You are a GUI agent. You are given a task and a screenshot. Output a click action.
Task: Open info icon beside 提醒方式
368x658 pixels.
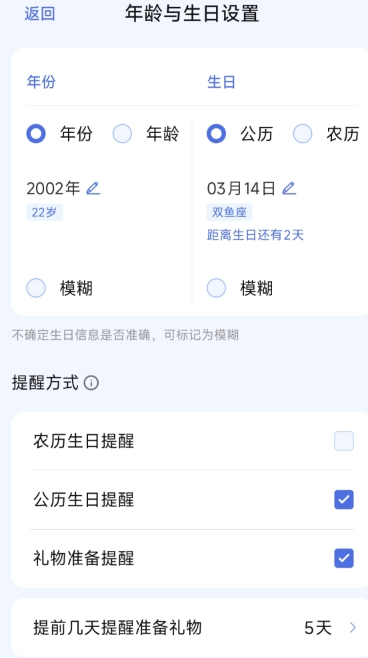[91, 383]
